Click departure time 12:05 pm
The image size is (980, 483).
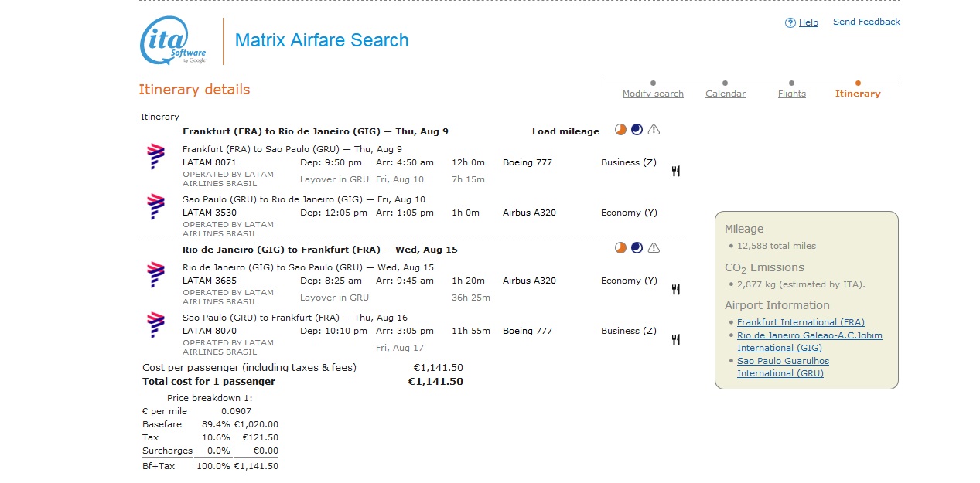[x=333, y=213]
